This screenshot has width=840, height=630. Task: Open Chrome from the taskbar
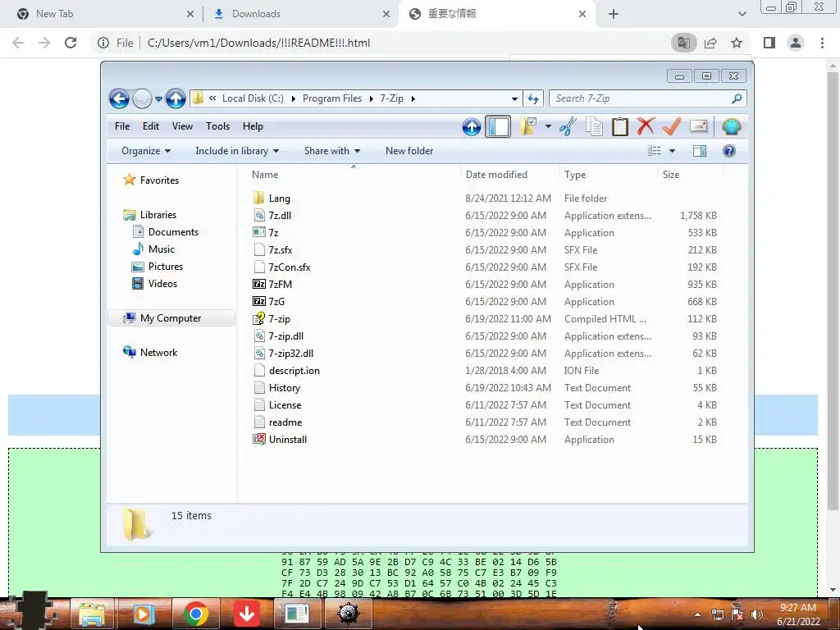pos(196,614)
